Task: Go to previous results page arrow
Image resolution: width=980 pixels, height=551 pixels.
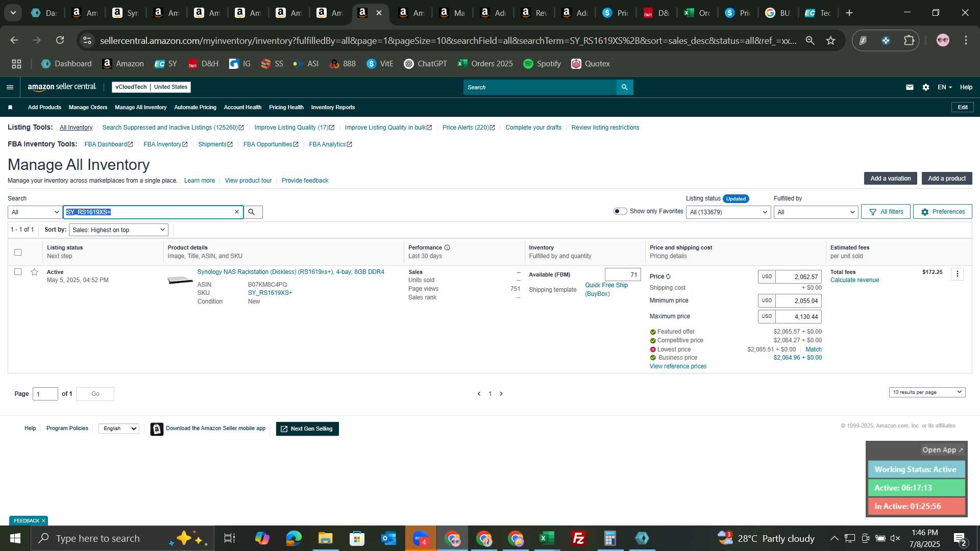Action: click(479, 394)
